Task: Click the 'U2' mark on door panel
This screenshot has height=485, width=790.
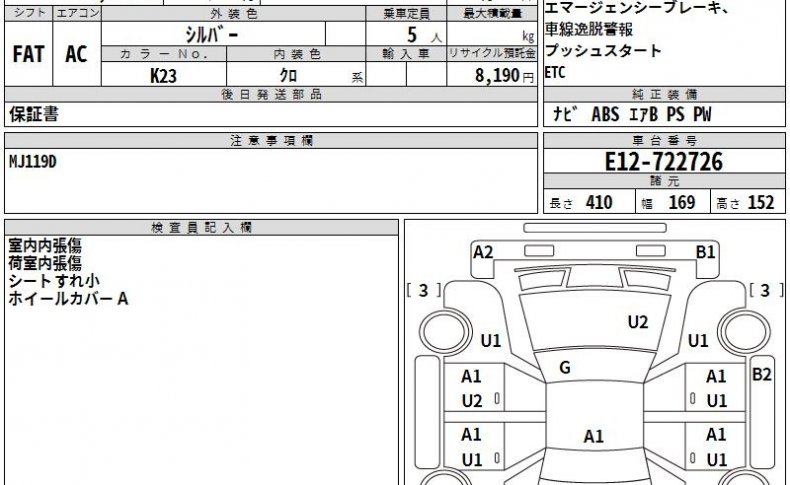Action: click(472, 401)
